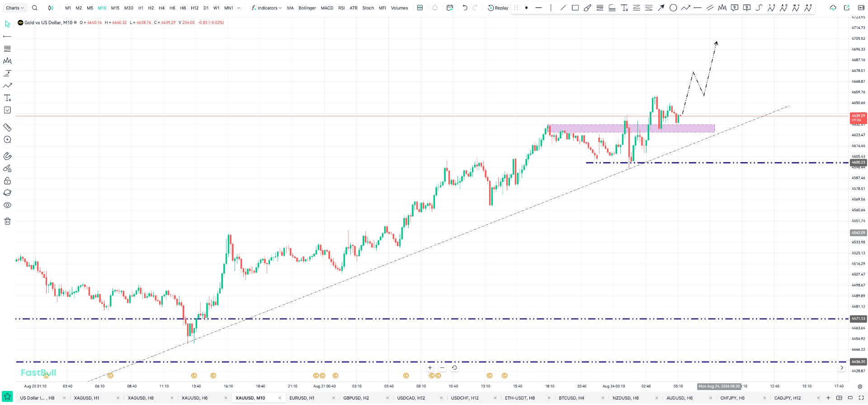The image size is (868, 405).
Task: Switch timeframe to D1
Action: coord(206,8)
